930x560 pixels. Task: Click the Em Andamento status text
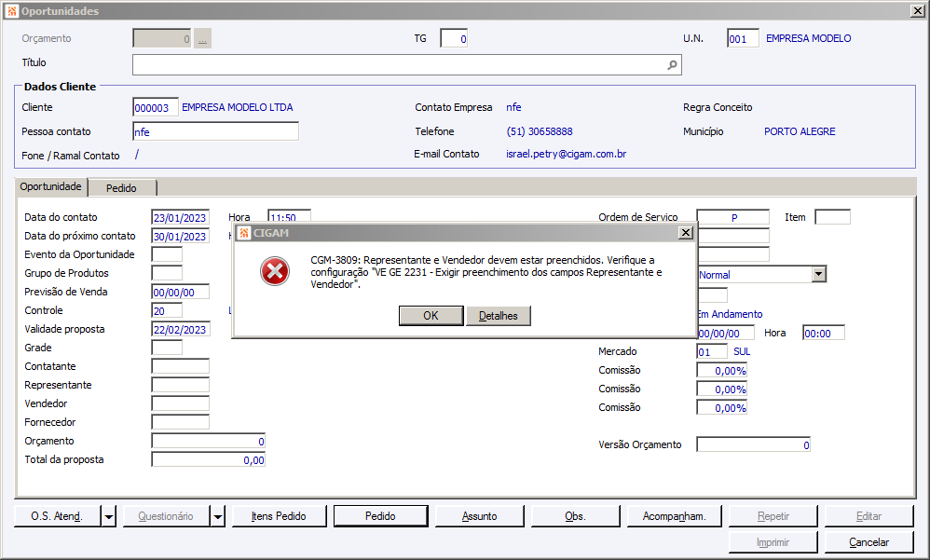point(730,314)
